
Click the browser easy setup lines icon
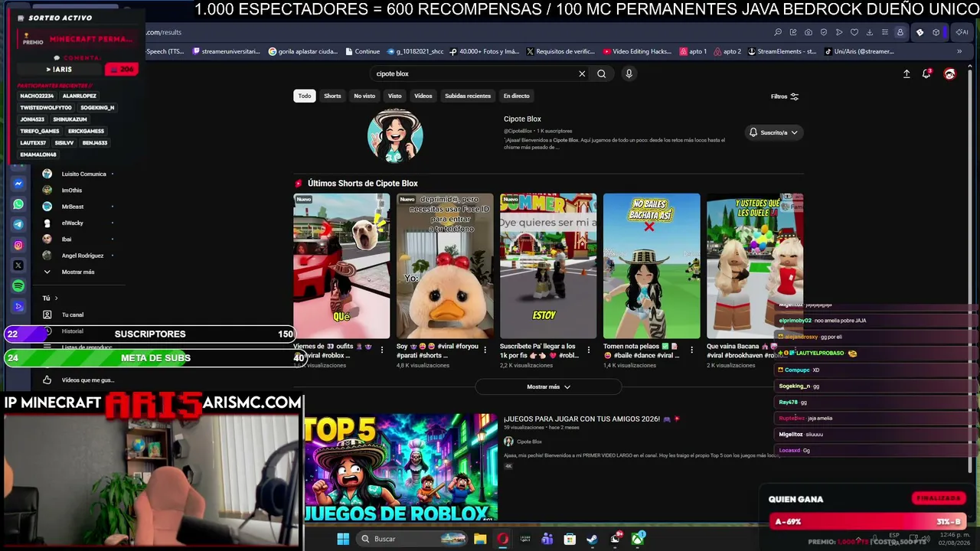tap(885, 32)
